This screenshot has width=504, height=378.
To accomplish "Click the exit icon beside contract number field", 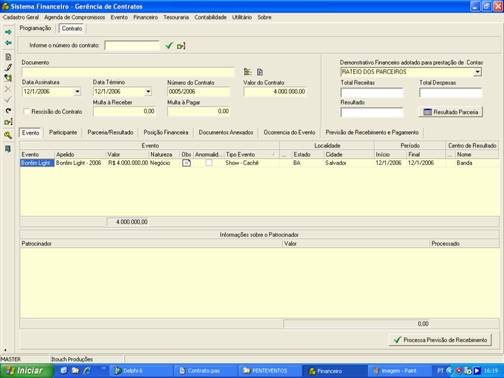I will pos(181,46).
